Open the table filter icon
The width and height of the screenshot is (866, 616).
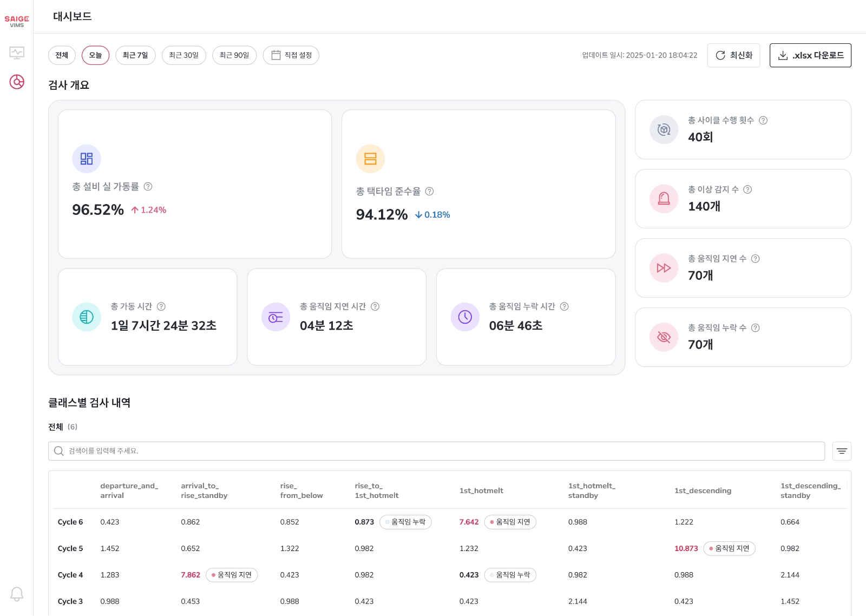click(x=842, y=451)
